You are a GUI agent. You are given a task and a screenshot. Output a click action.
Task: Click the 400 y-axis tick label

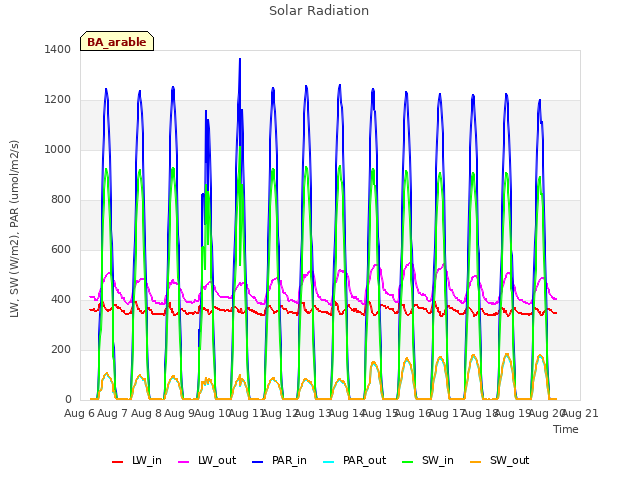click(x=61, y=300)
